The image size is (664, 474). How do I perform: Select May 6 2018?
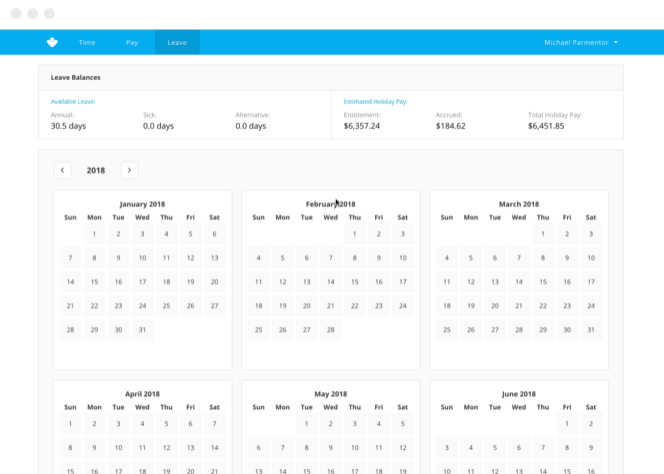[258, 448]
